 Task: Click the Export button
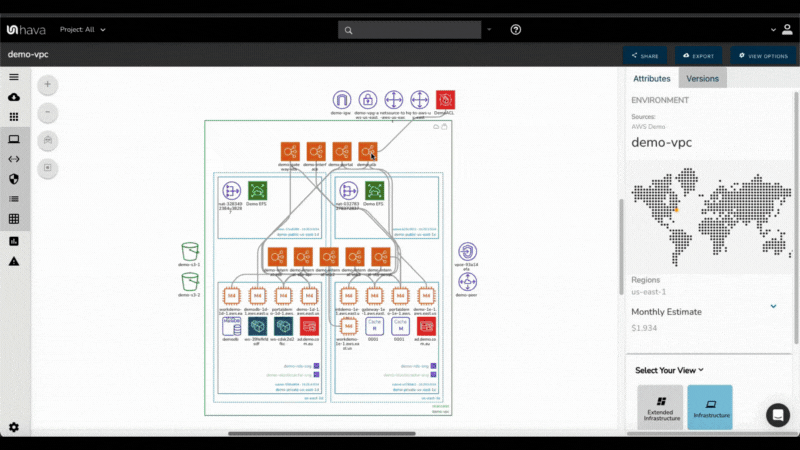(698, 56)
